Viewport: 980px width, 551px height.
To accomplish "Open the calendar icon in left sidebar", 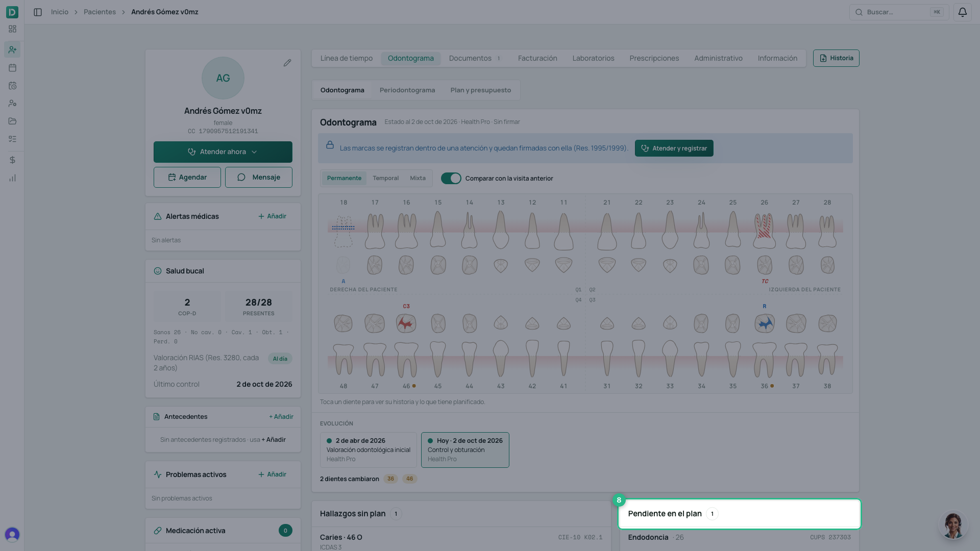I will (12, 68).
